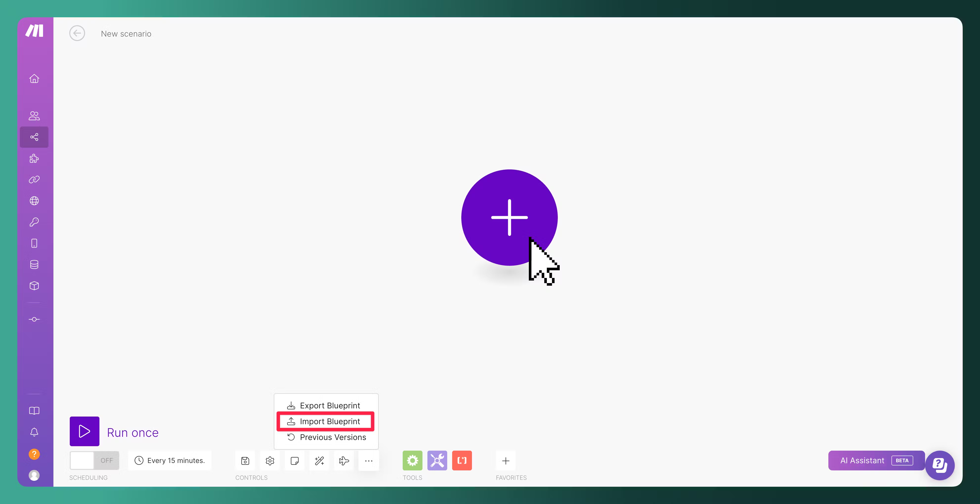
Task: Click the notes sticky-note icon
Action: [294, 461]
